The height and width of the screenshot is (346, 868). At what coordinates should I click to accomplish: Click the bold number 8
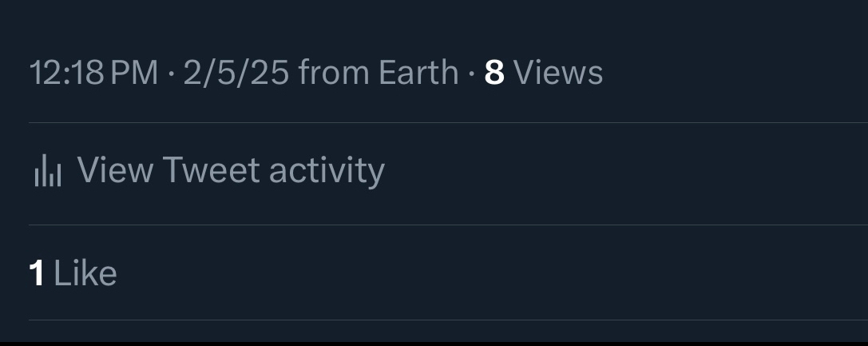[x=494, y=74]
